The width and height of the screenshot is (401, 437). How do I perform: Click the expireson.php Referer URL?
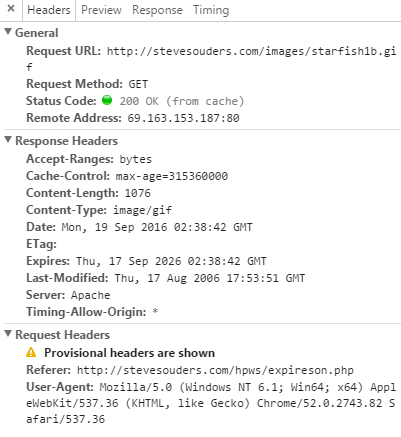point(215,370)
